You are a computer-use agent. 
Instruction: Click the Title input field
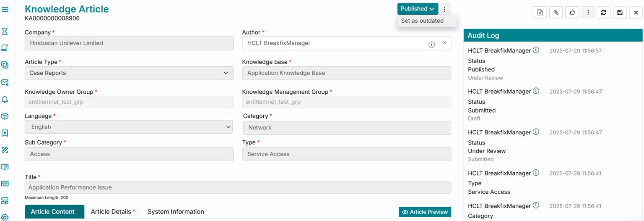[x=238, y=187]
